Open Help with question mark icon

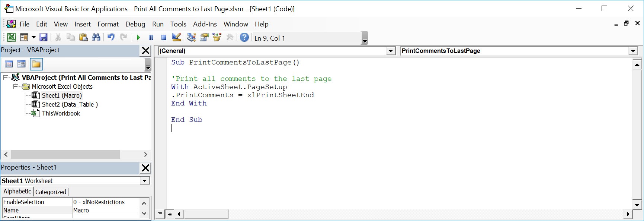pyautogui.click(x=244, y=37)
